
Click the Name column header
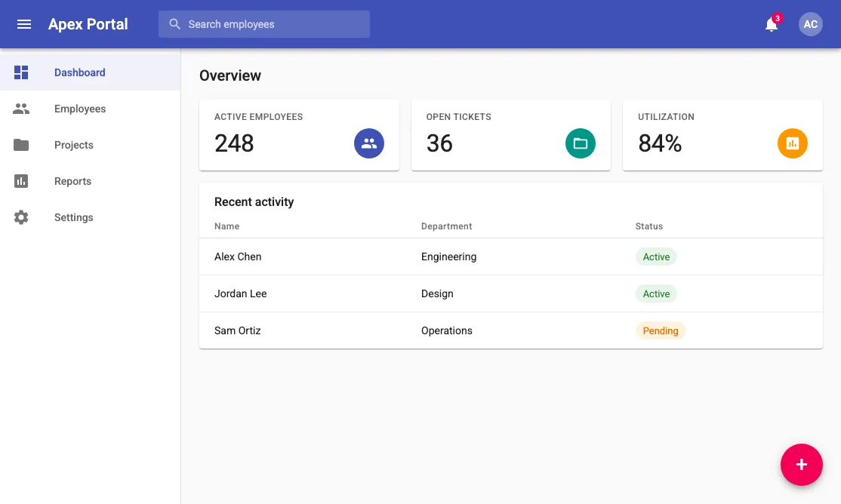[227, 226]
